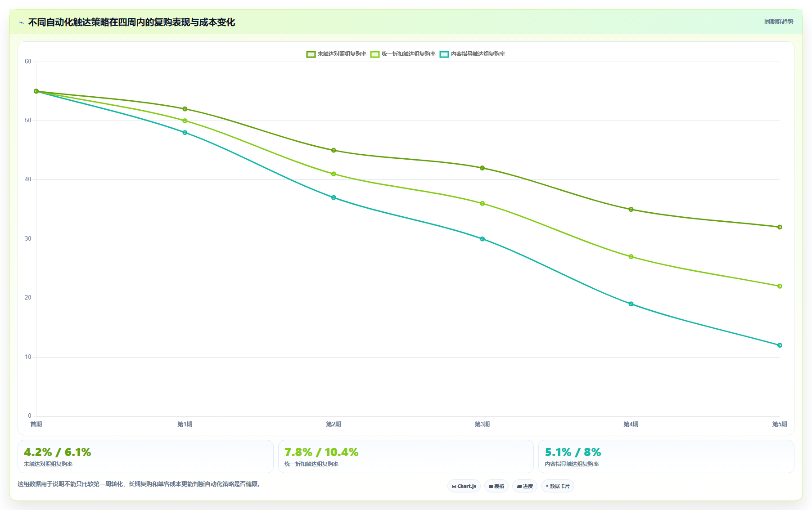Click the 30 y-axis tick label
This screenshot has height=510, width=812.
[28, 239]
